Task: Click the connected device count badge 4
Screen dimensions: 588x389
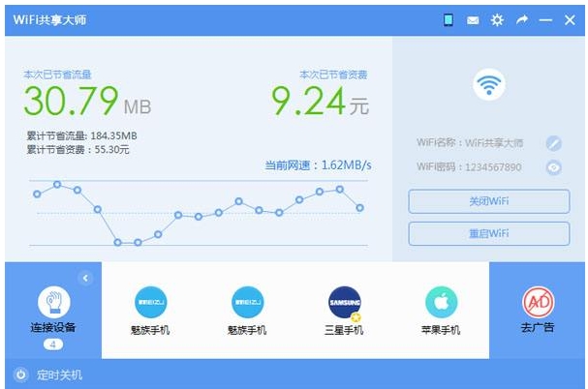Action: click(53, 344)
